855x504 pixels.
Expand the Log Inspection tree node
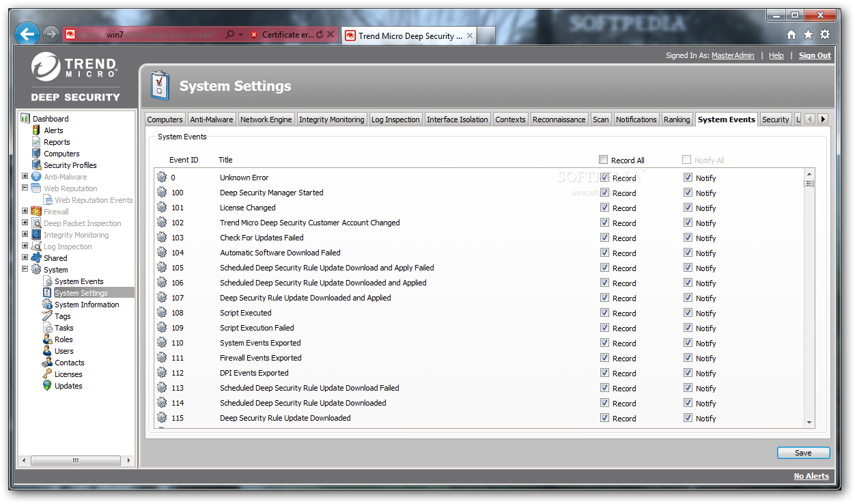click(25, 246)
